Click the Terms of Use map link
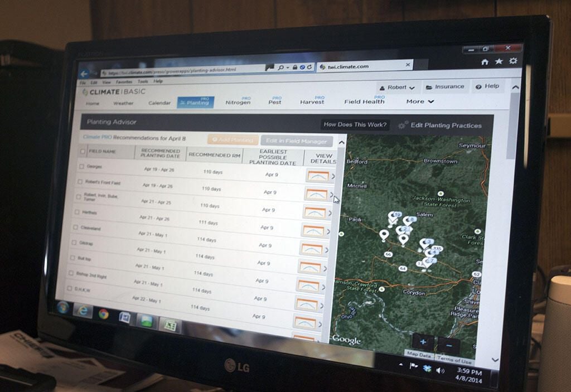571x392 pixels. (x=454, y=360)
